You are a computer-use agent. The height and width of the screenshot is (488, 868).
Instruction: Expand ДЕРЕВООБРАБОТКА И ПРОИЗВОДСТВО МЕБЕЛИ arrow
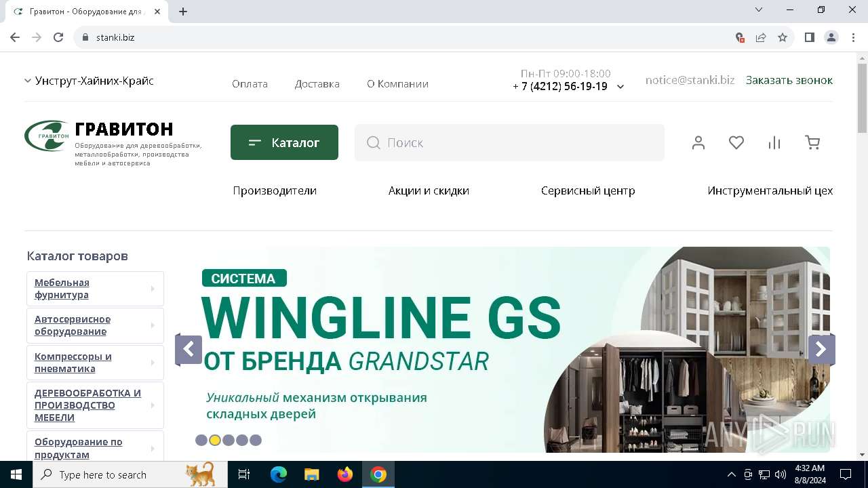153,405
